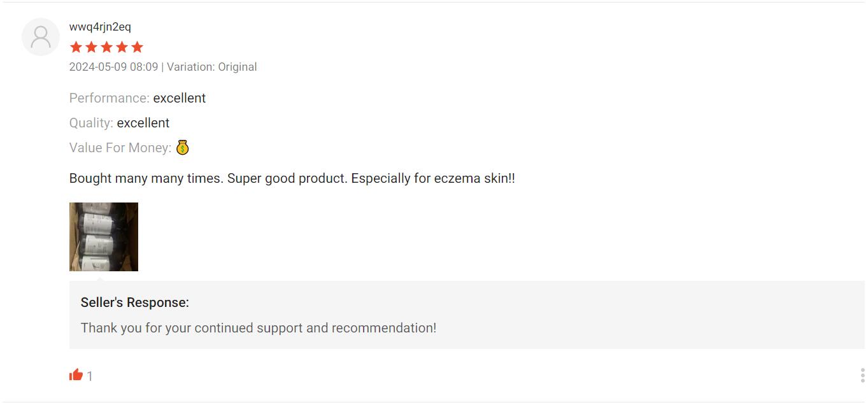Click the money bag emoji
Image resolution: width=868 pixels, height=405 pixels.
coord(183,148)
